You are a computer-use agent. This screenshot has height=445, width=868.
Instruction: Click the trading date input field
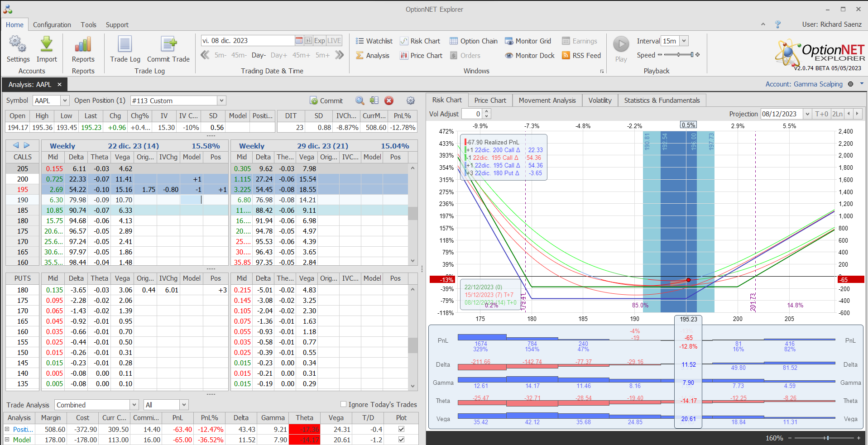tap(248, 41)
